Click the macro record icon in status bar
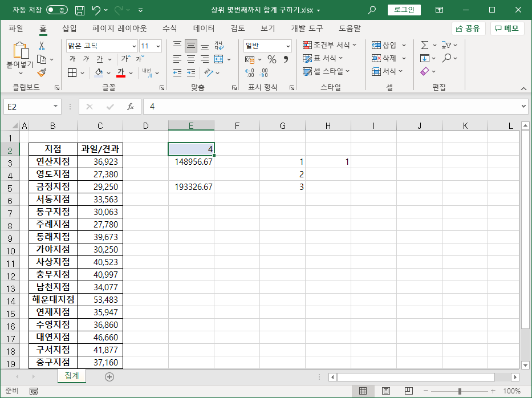 (34, 391)
